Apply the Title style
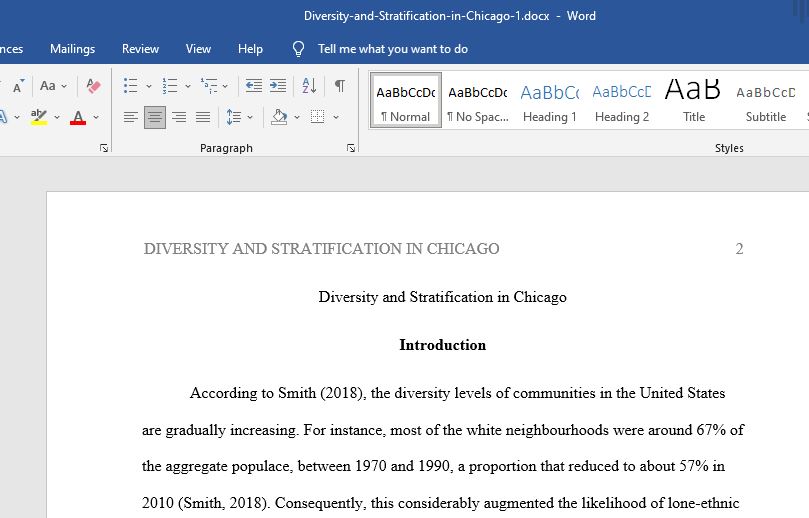Image resolution: width=809 pixels, height=518 pixels. 693,100
